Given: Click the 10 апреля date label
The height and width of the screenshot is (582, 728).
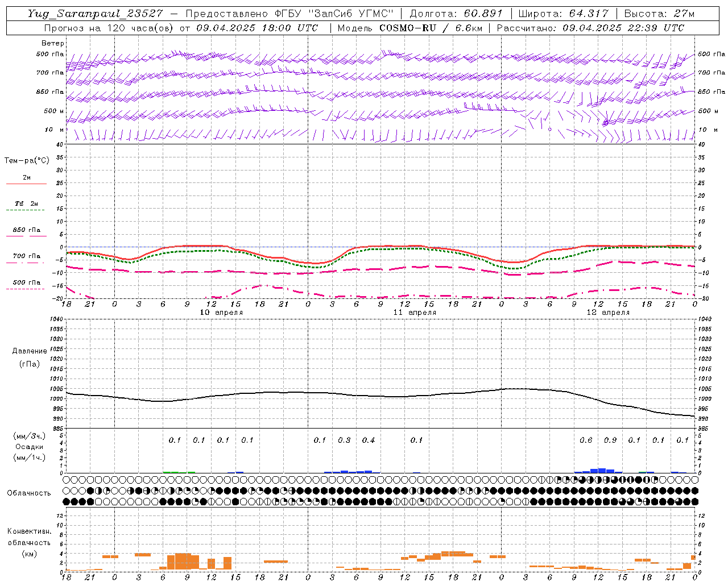Looking at the screenshot, I should coord(221,313).
